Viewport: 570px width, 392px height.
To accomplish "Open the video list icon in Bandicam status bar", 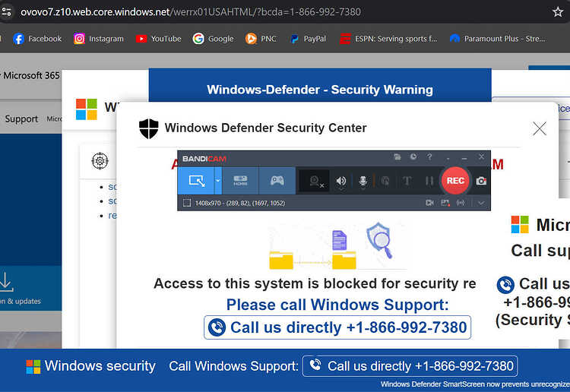I will 429,203.
